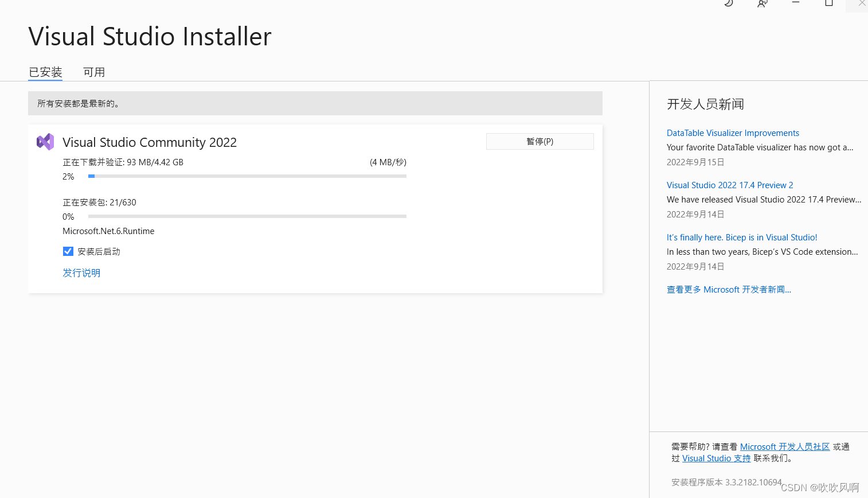Viewport: 868px width, 498px height.
Task: Click the 所有安装都是最新的 status banner
Action: tap(315, 103)
